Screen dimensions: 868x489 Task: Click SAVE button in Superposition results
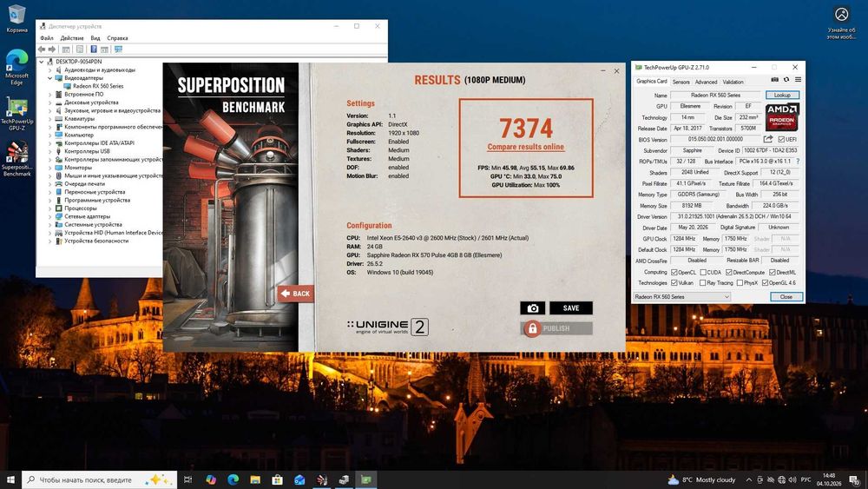(x=571, y=308)
